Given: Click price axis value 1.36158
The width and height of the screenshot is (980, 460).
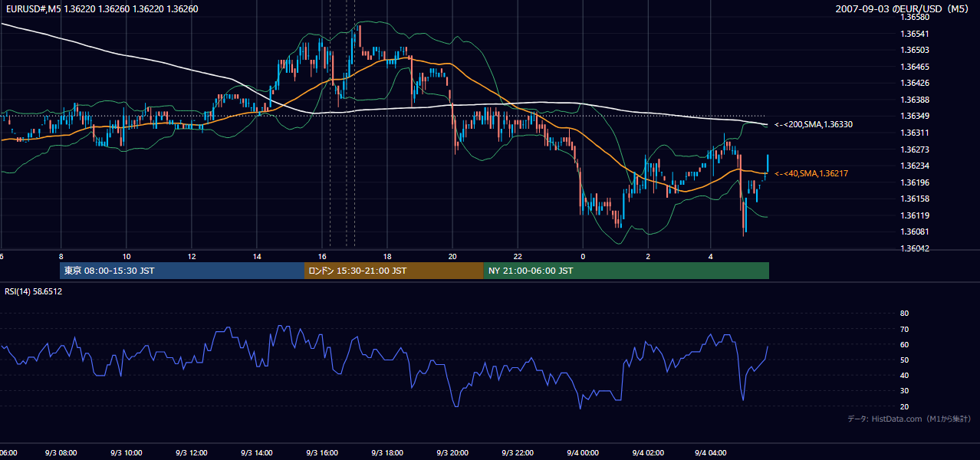Looking at the screenshot, I should click(914, 199).
